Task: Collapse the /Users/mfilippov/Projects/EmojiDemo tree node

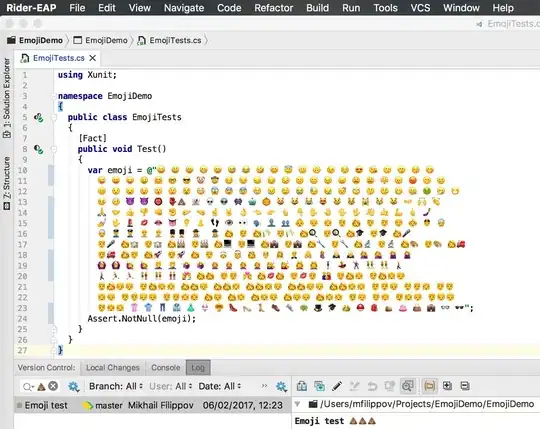Action: pos(298,404)
